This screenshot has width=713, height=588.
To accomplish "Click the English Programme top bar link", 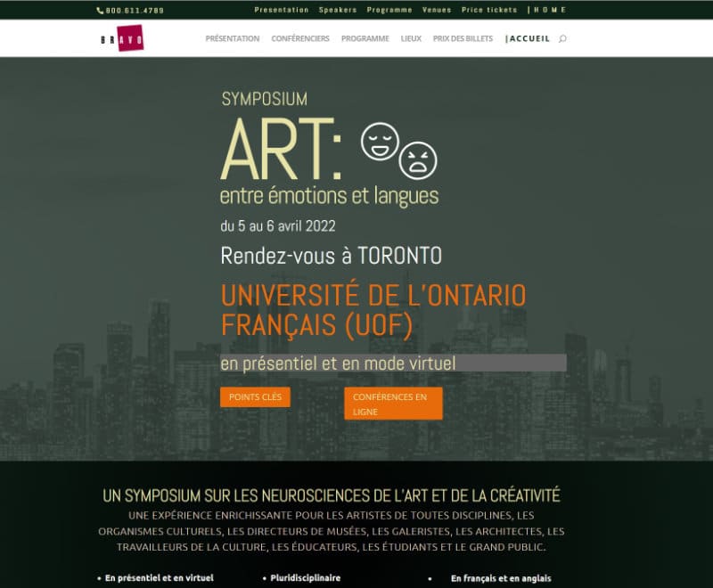I will [x=389, y=10].
